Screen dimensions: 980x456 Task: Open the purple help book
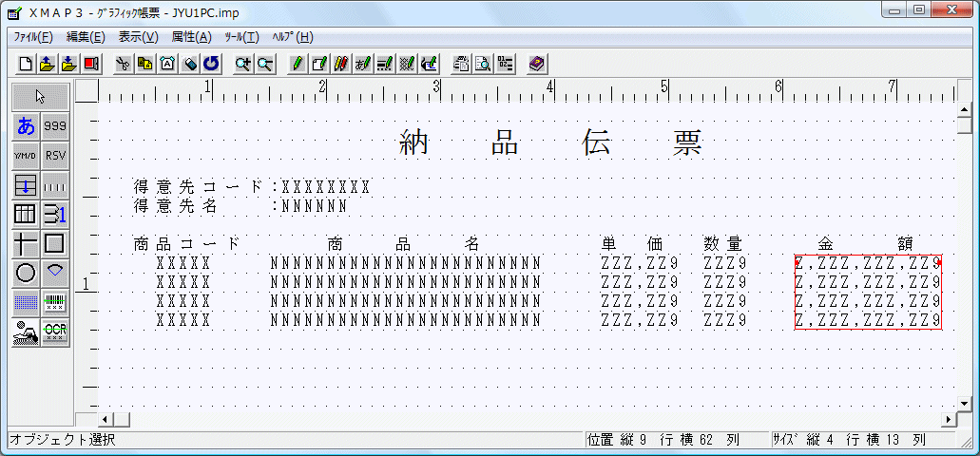pos(537,63)
